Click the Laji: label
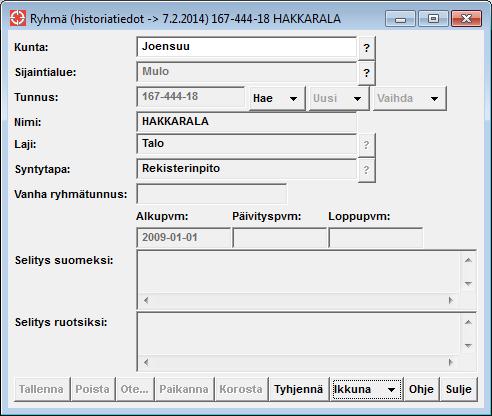 tap(25, 144)
